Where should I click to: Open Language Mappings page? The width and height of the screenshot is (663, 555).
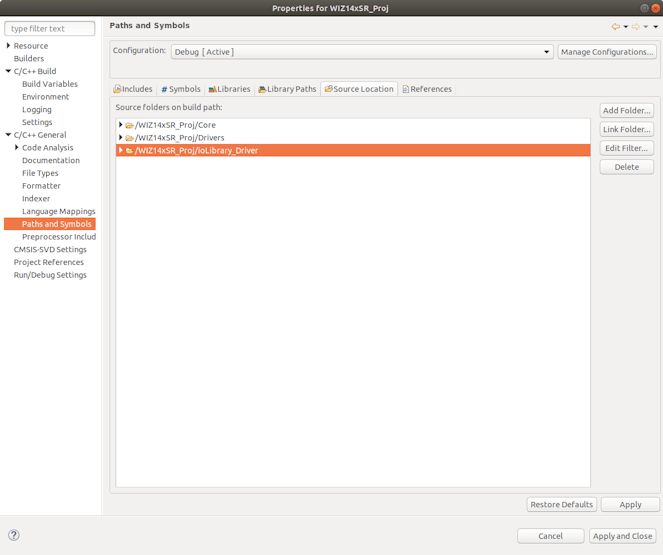point(58,211)
